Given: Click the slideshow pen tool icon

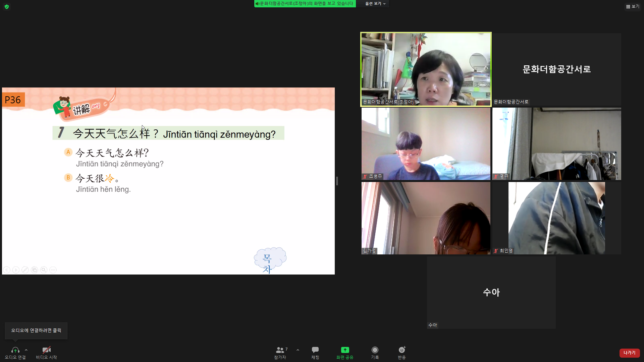Looking at the screenshot, I should (25, 270).
